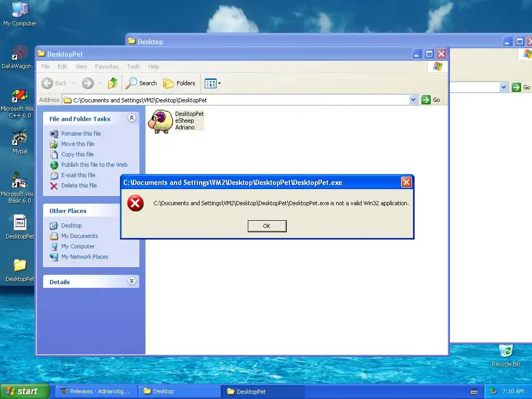The image size is (532, 399).
Task: Click Move this file
Action: (78, 144)
